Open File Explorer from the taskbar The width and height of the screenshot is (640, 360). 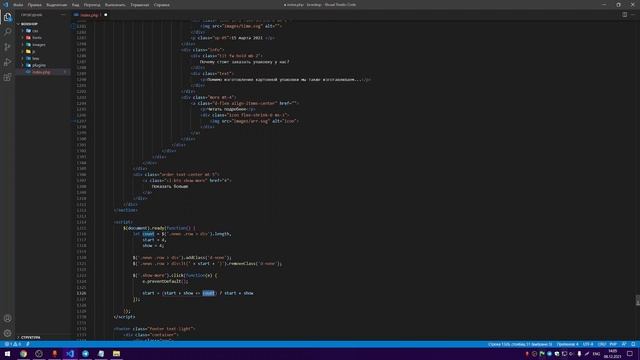click(x=116, y=353)
